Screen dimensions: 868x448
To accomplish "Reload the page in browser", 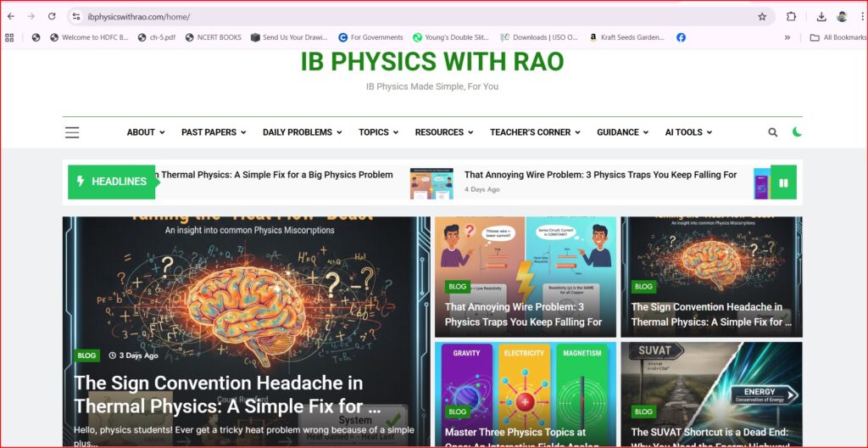I will point(52,16).
